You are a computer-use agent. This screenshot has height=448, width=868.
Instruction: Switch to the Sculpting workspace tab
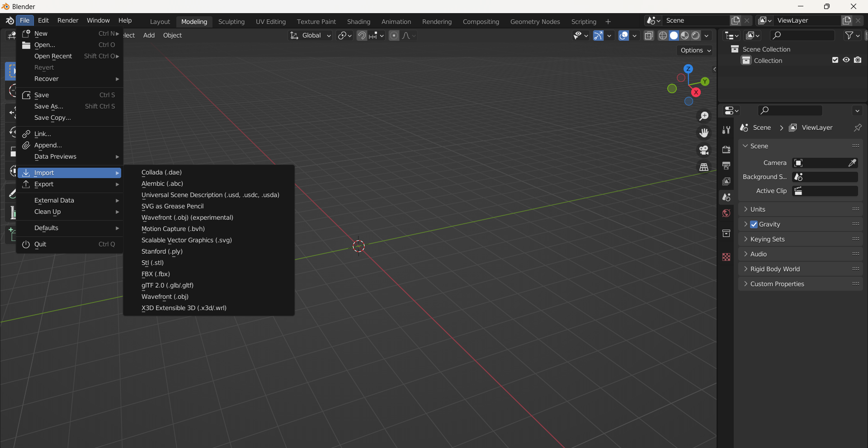tap(231, 22)
